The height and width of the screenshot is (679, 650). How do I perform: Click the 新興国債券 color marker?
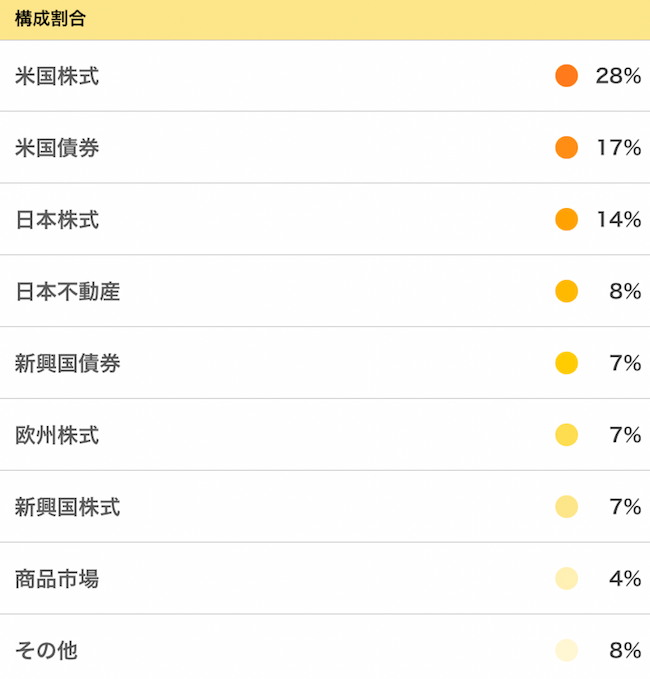click(x=566, y=363)
